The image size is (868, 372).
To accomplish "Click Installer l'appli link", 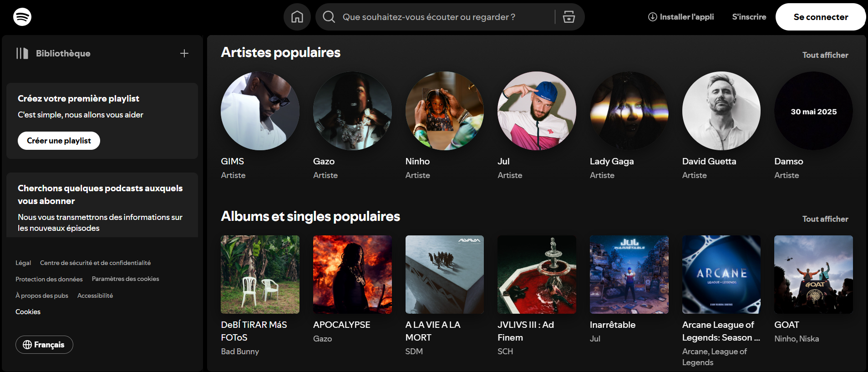I will tap(681, 17).
